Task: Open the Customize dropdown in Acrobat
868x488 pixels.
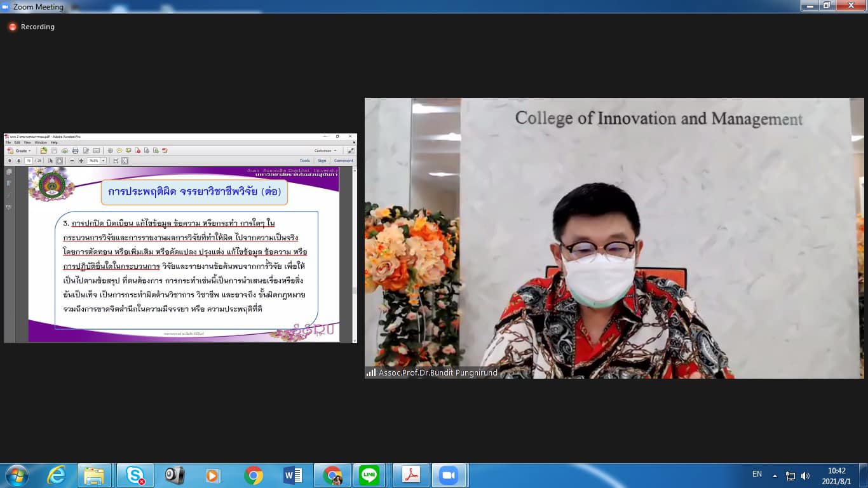Action: tap(325, 151)
